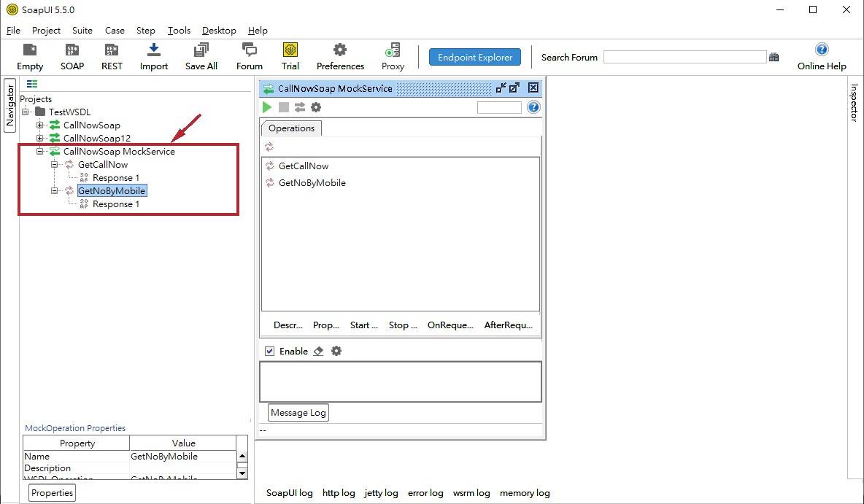Show the wsrm log tab
The width and height of the screenshot is (864, 504).
[471, 493]
